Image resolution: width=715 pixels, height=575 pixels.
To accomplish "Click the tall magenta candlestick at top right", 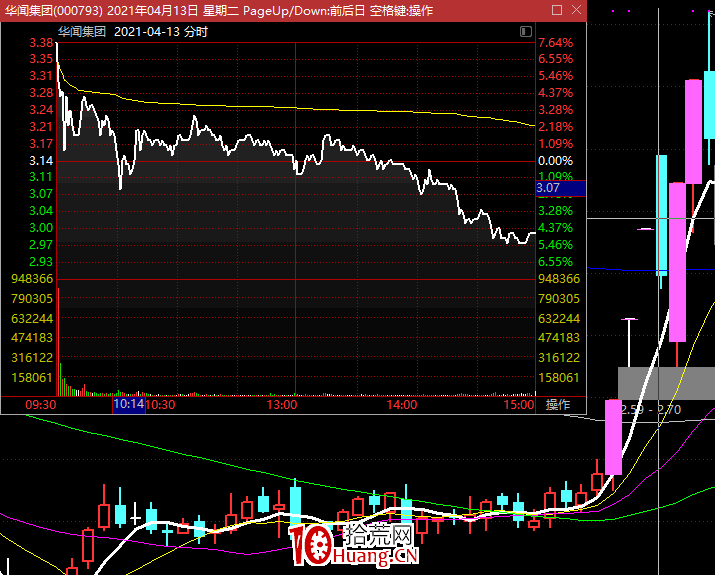I will [x=693, y=131].
